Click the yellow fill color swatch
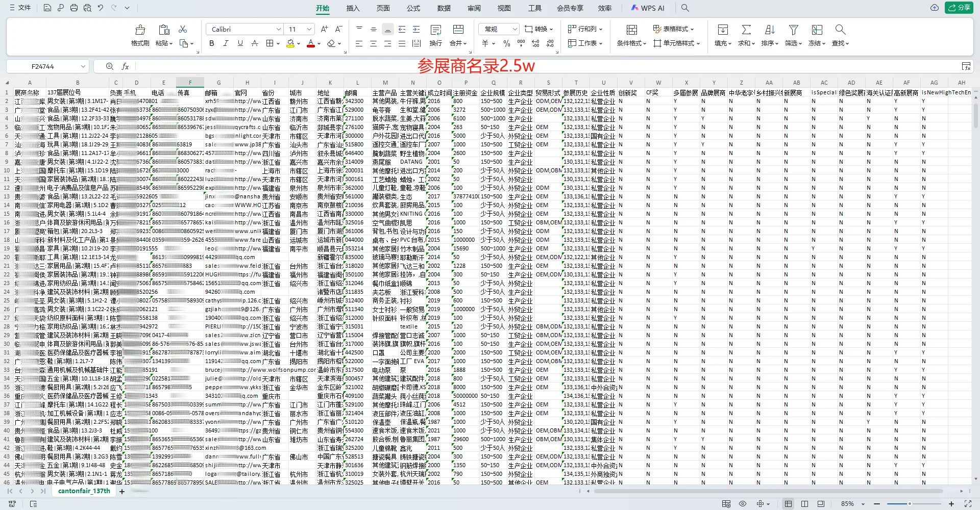 (x=290, y=43)
